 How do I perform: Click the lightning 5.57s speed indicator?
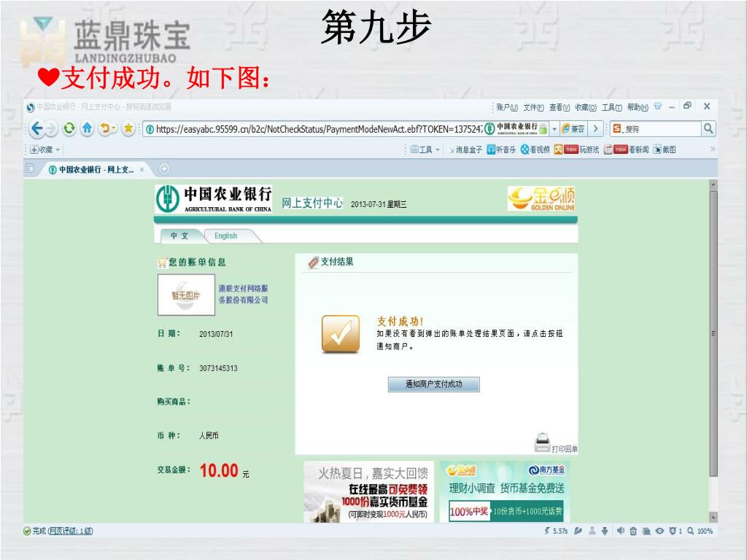(x=556, y=531)
